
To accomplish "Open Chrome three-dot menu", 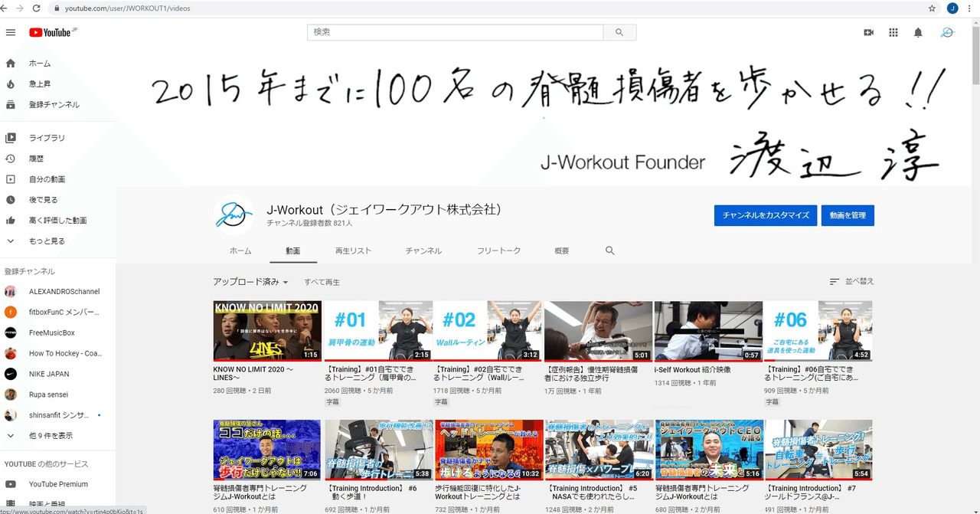I will pos(971,8).
